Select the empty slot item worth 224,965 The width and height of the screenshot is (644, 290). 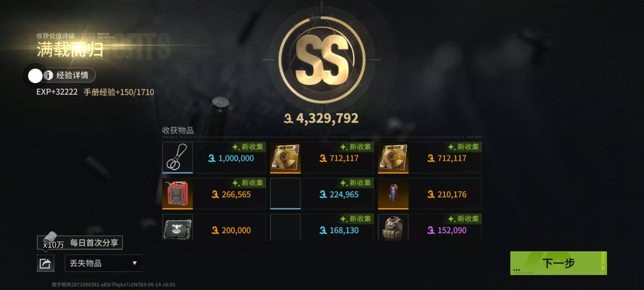click(x=322, y=194)
